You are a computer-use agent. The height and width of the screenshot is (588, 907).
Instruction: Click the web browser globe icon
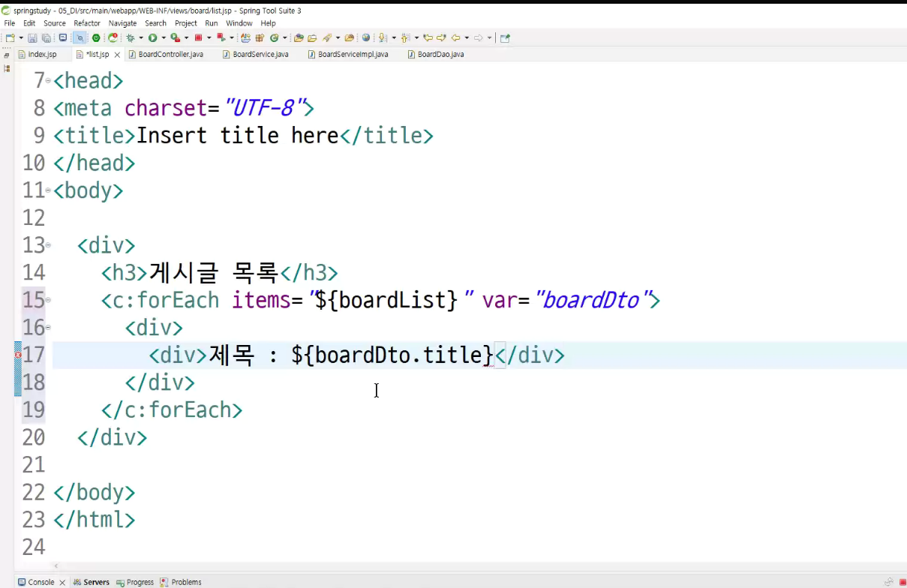(x=366, y=37)
